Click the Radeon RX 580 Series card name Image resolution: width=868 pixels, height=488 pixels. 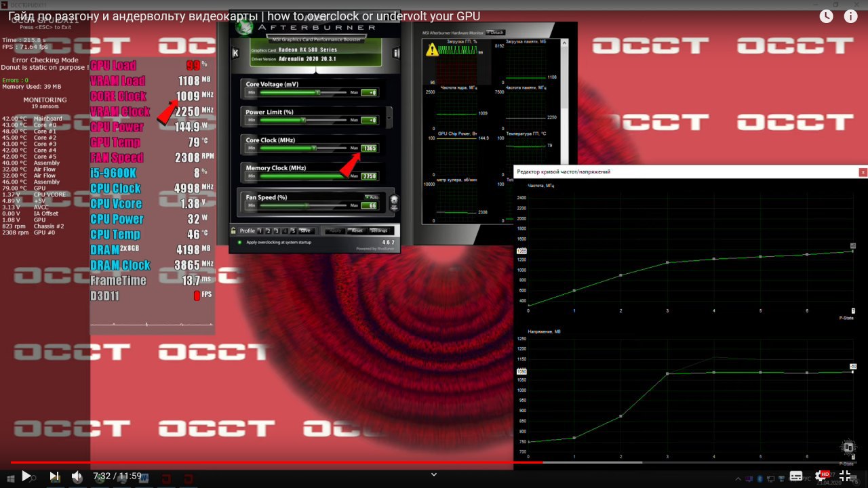pos(307,50)
